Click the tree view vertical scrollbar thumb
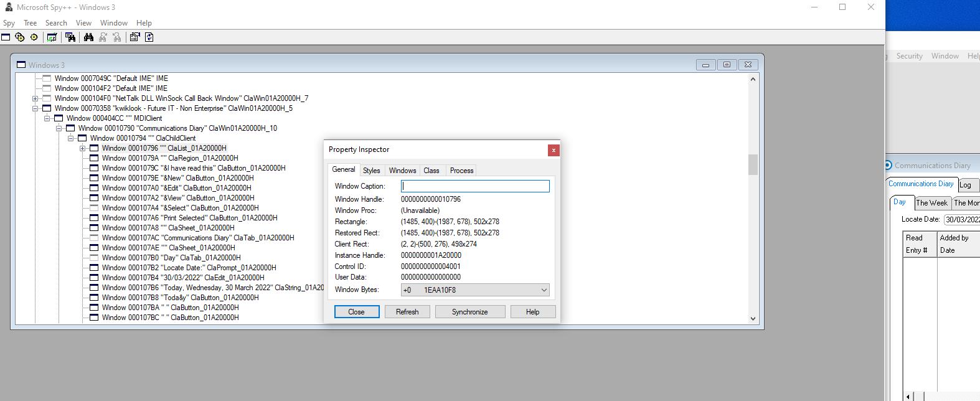 753,165
